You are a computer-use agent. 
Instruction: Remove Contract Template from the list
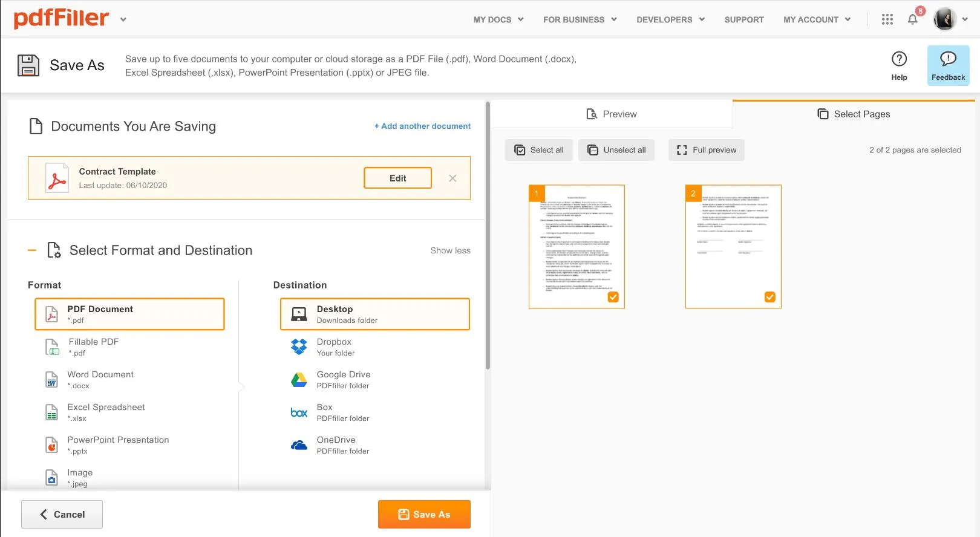coord(452,178)
